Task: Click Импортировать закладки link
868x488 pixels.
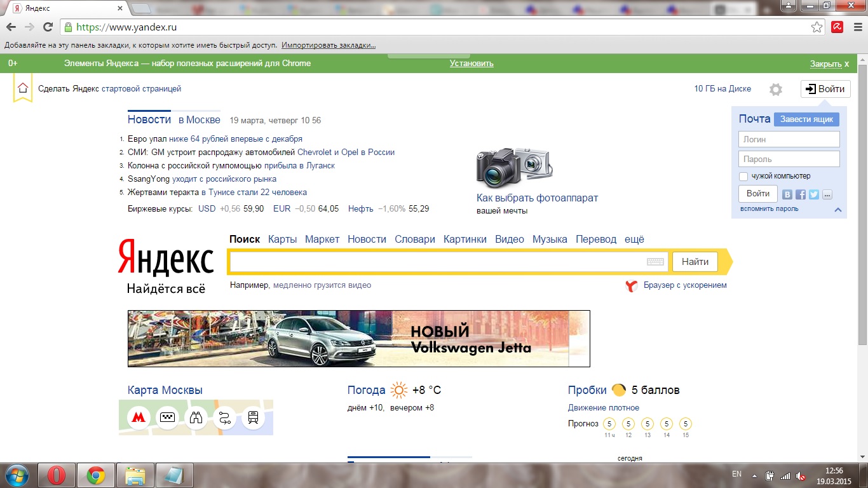Action: (329, 46)
